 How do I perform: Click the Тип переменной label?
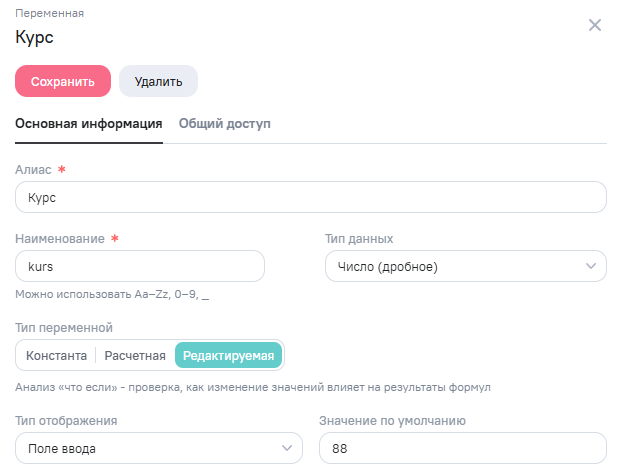pyautogui.click(x=64, y=327)
